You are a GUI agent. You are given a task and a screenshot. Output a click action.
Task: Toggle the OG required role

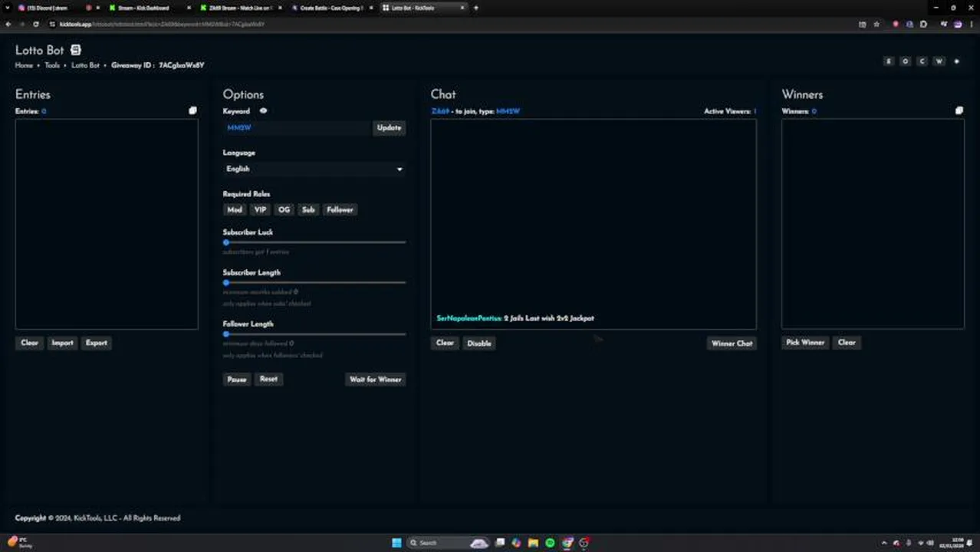(284, 209)
